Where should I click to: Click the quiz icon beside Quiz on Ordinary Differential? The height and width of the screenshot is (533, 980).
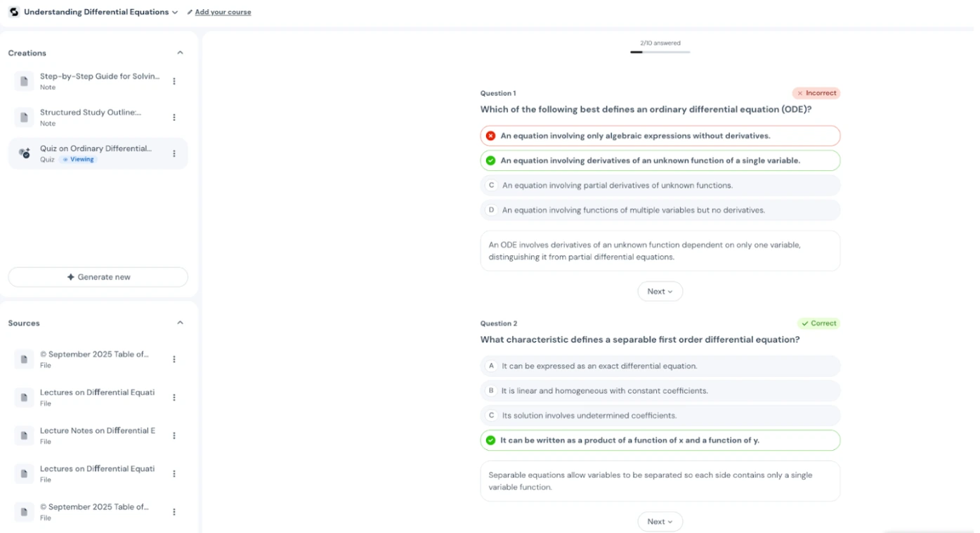[24, 153]
